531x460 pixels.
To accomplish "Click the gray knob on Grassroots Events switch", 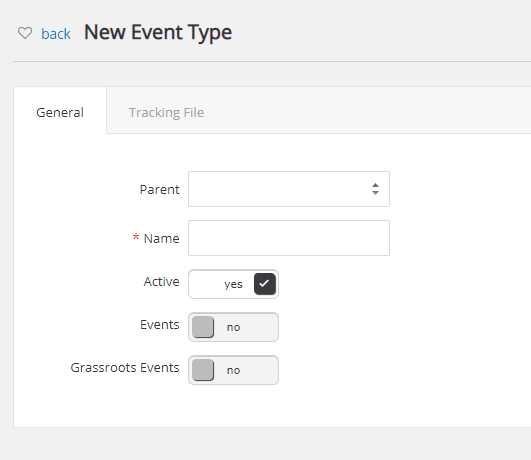I will point(203,370).
